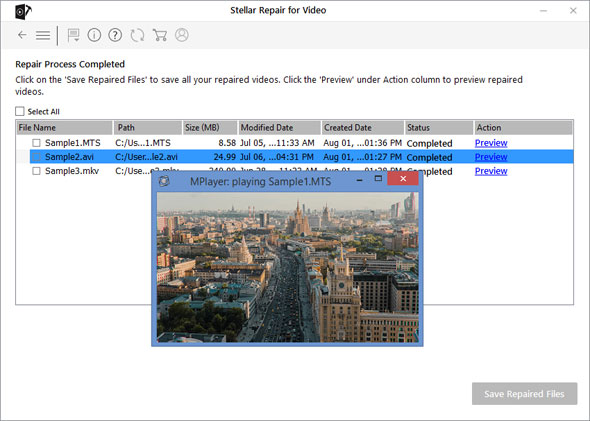Preview the Sample1.MTS video
Screen dimensions: 590x421
[491, 143]
